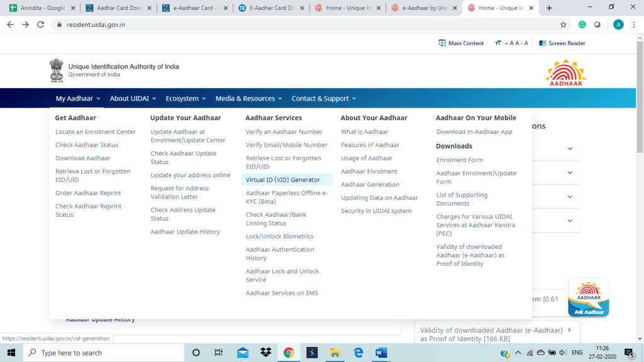Image resolution: width=644 pixels, height=362 pixels.
Task: Click the Grammarly extension icon
Action: [582, 25]
